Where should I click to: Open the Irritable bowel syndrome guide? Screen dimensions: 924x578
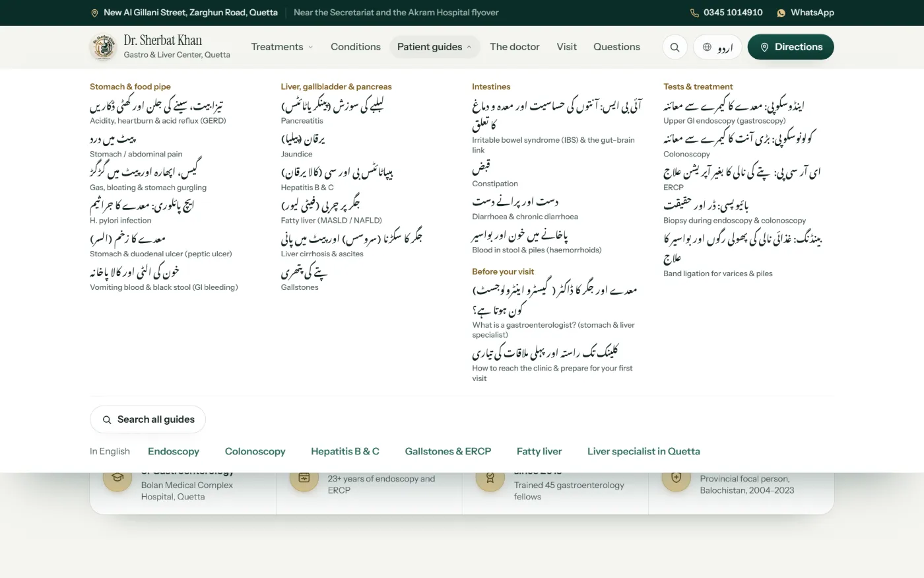tap(557, 126)
